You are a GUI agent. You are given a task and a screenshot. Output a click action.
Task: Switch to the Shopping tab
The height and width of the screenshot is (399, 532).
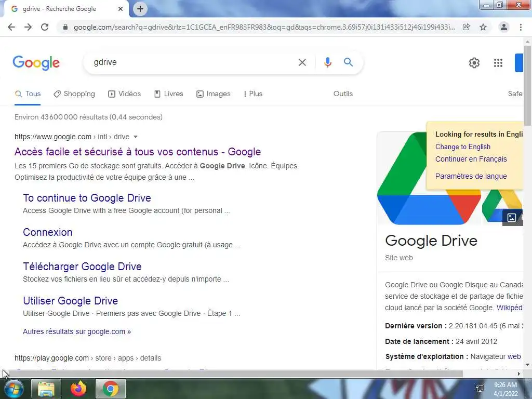74,94
